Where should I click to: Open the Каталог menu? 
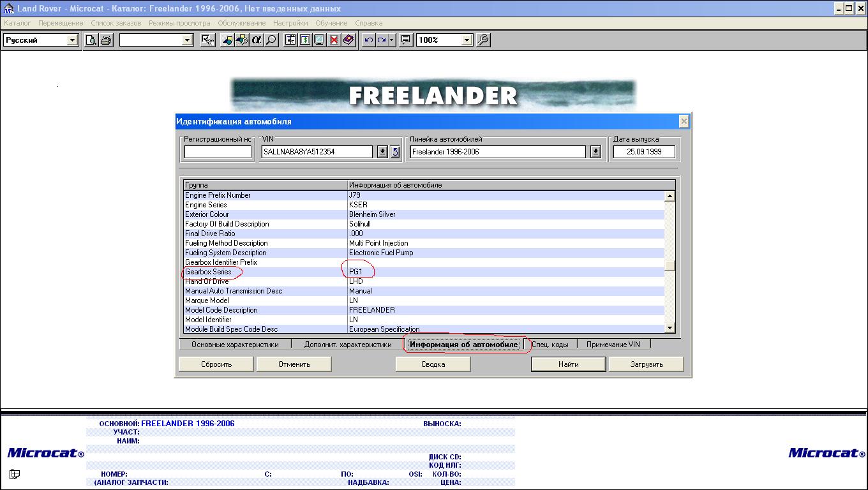(x=17, y=23)
